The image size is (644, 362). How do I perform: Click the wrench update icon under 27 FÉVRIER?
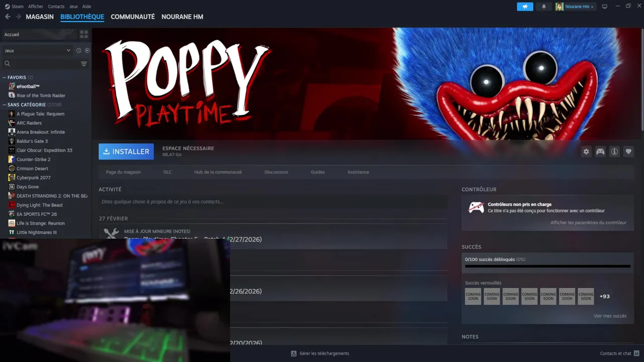pyautogui.click(x=111, y=234)
